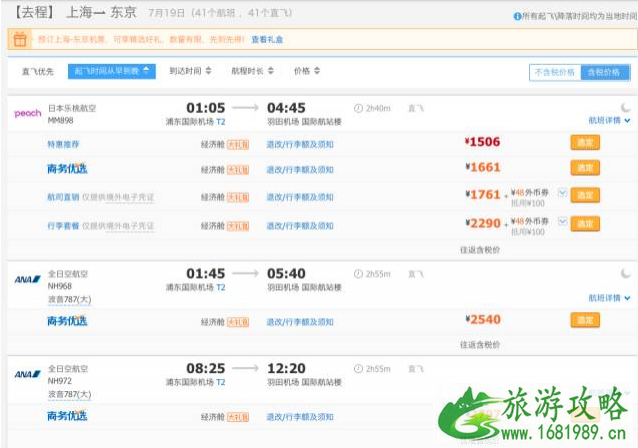This screenshot has height=448, width=638.
Task: Click the moon icon on NH968 flight
Action: point(625,273)
